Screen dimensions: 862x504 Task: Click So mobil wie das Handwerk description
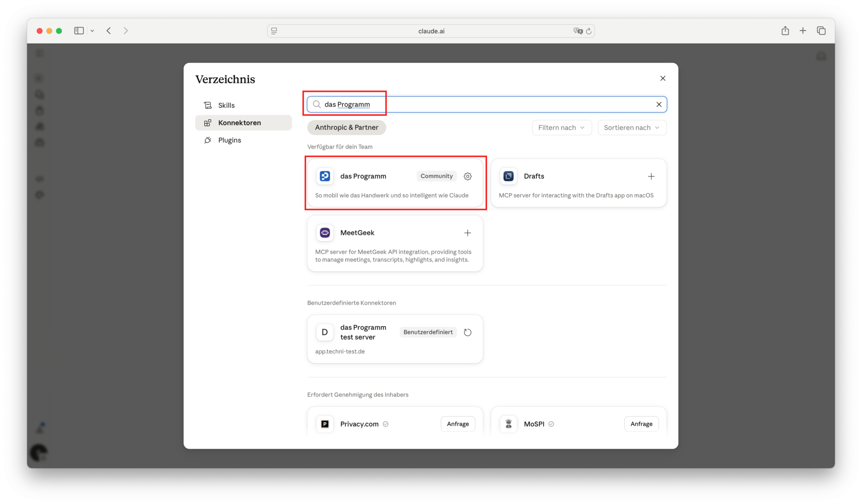click(x=391, y=196)
